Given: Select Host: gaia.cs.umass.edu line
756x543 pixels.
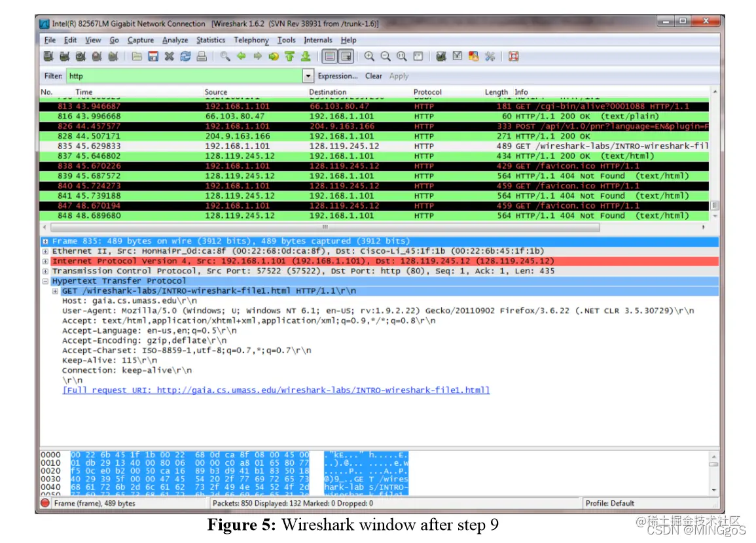Looking at the screenshot, I should tap(130, 301).
